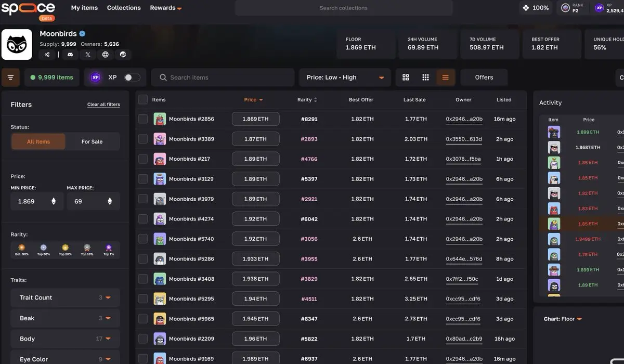Click the Search items field
Viewport: 624px width, 364px height.
pos(223,77)
